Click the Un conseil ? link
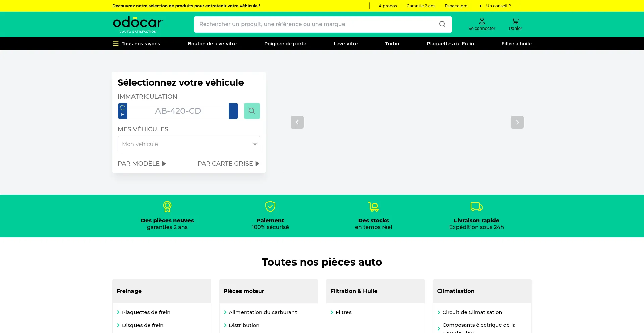This screenshot has height=333, width=644. (498, 6)
